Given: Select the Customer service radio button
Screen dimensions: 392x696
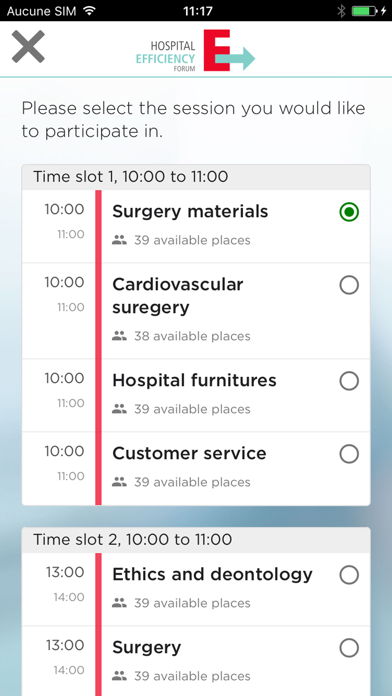Looking at the screenshot, I should click(349, 454).
